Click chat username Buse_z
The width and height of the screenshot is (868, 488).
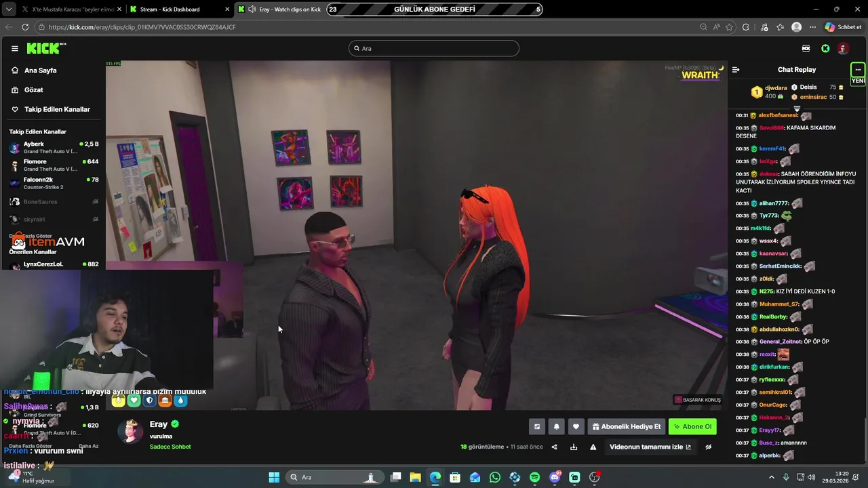click(x=768, y=443)
